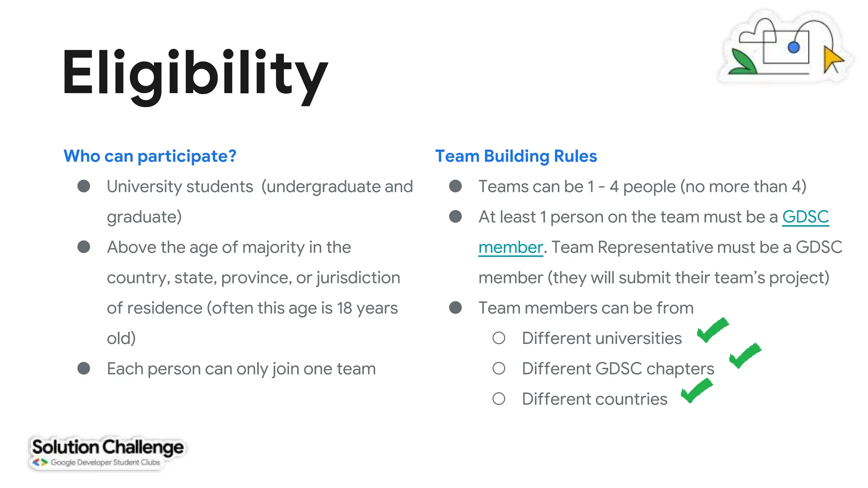Image resolution: width=868 pixels, height=488 pixels.
Task: Click the green checkmark beside Different universities
Action: (712, 330)
